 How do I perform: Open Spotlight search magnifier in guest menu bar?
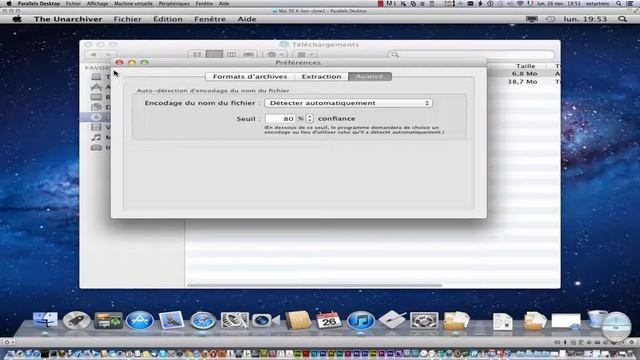pyautogui.click(x=622, y=19)
